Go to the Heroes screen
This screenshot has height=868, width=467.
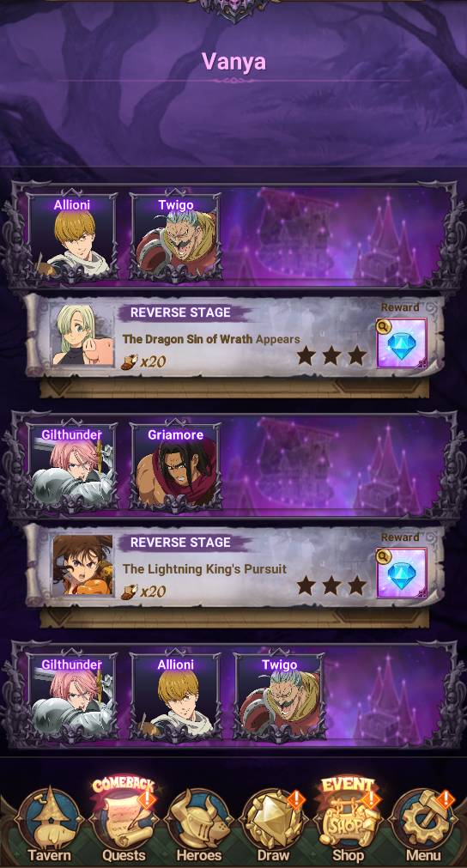click(198, 825)
